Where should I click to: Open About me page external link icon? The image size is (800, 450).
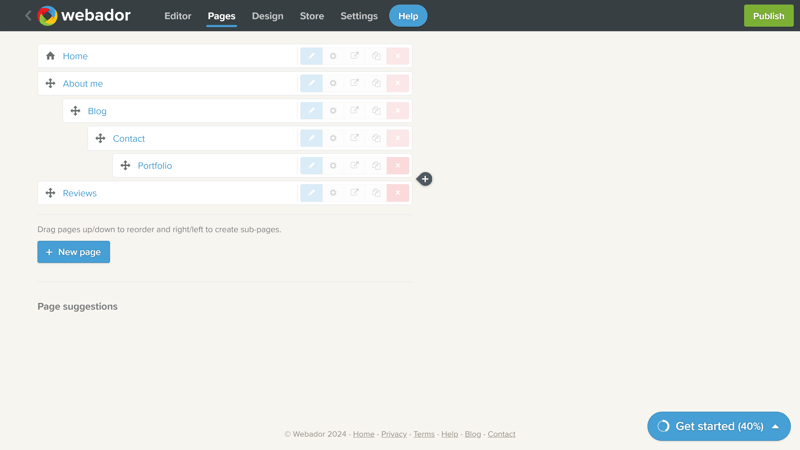point(355,83)
